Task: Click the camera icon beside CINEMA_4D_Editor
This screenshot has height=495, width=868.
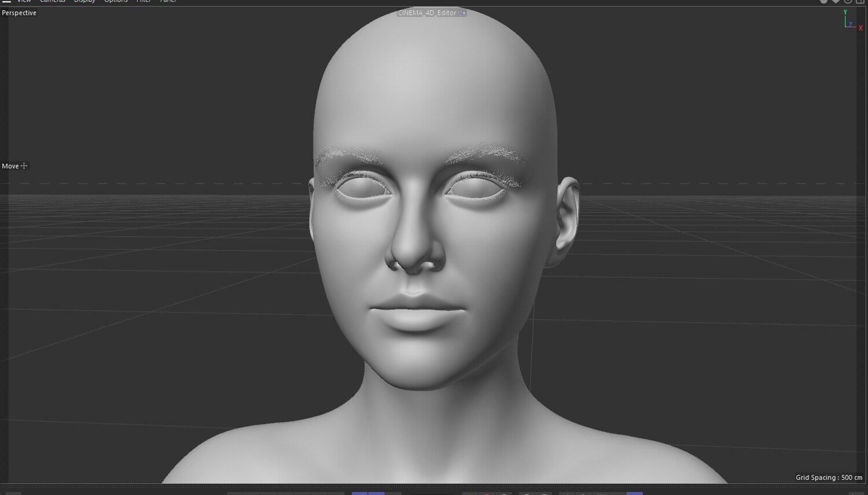Action: [462, 13]
